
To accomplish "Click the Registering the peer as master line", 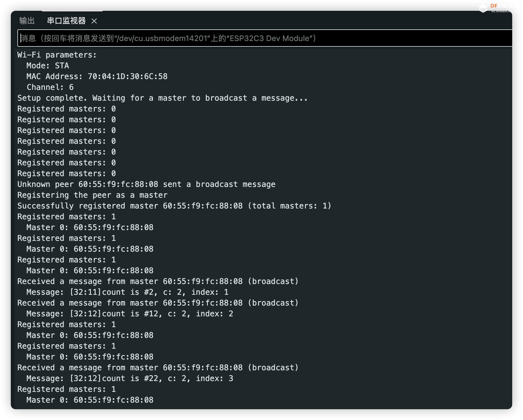I will pos(92,195).
